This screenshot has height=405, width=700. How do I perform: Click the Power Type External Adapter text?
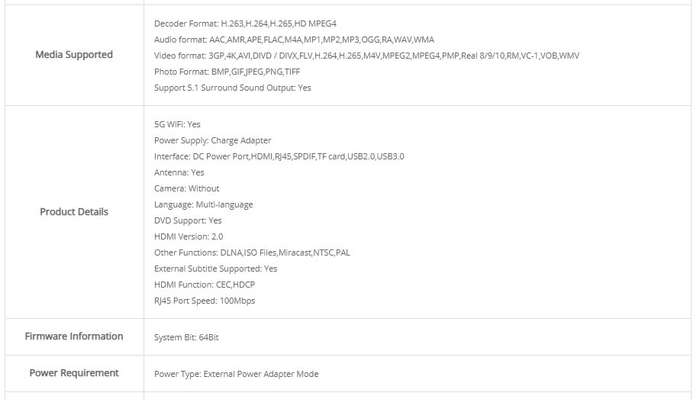point(236,374)
